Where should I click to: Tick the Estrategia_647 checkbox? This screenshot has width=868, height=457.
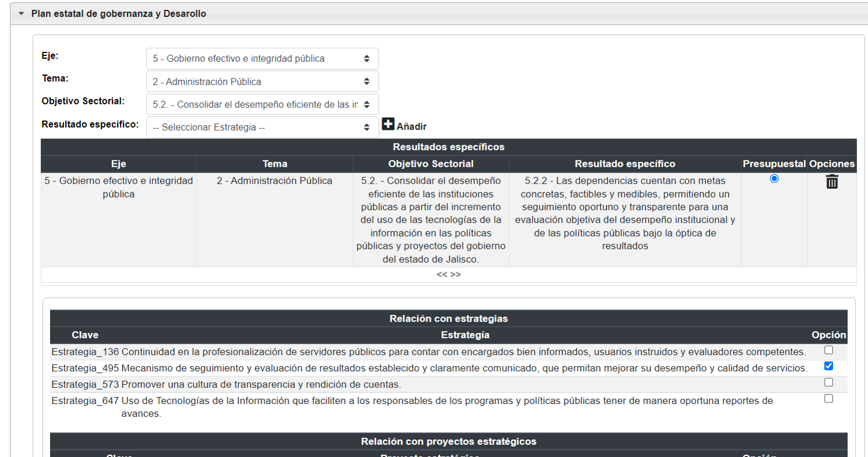828,399
